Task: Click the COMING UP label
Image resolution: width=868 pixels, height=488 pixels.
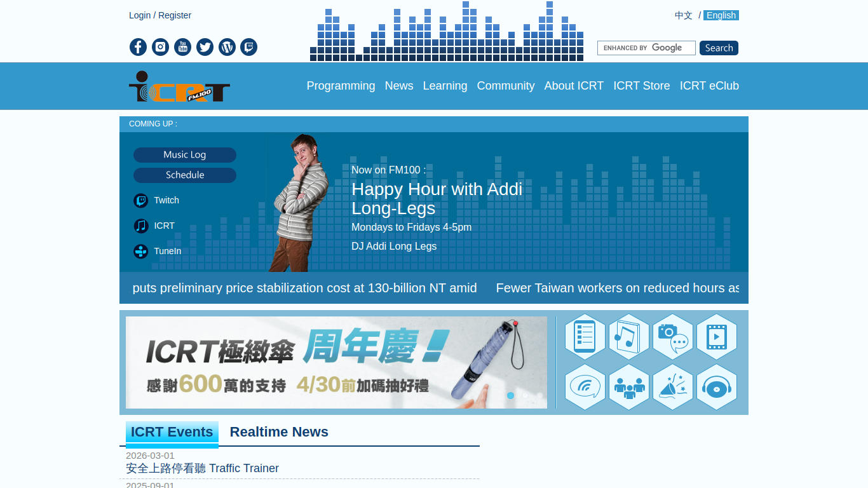Action: point(153,124)
